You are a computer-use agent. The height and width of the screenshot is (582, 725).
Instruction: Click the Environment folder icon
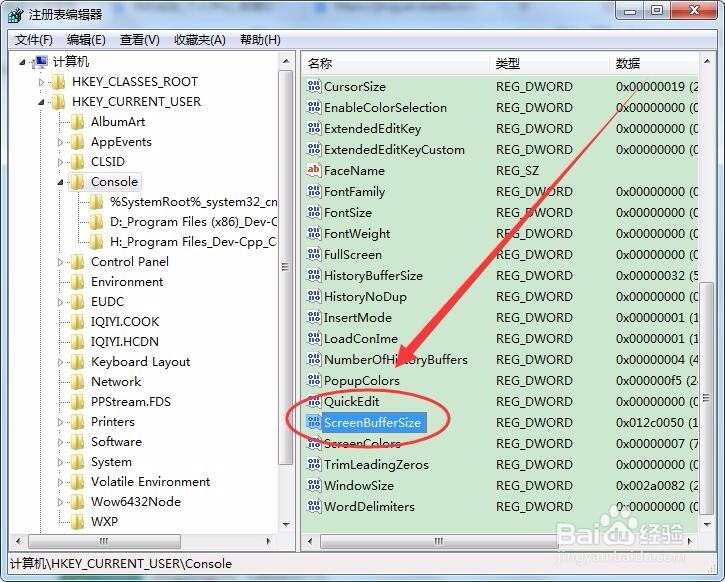(x=77, y=282)
